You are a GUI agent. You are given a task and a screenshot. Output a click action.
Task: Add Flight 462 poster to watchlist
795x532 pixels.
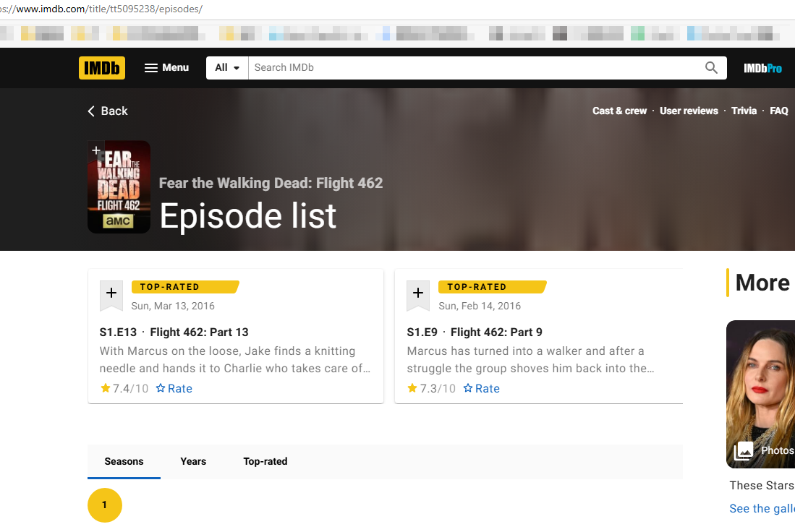pos(95,150)
